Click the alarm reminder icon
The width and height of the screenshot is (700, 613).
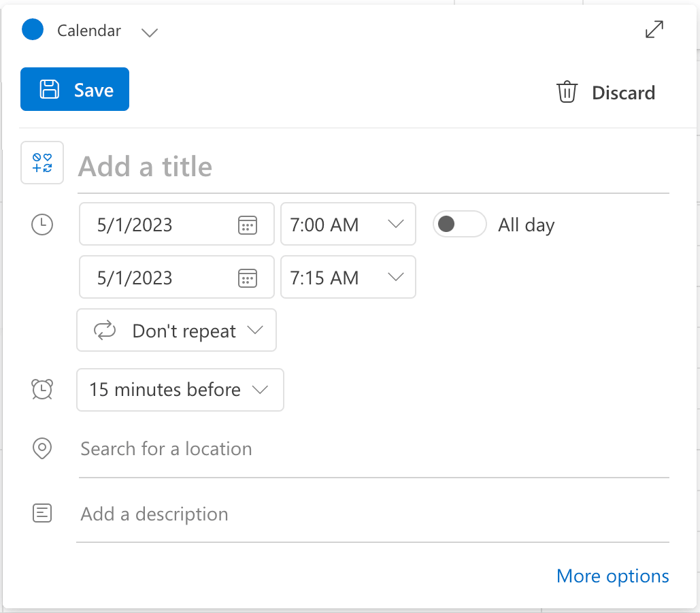click(41, 389)
